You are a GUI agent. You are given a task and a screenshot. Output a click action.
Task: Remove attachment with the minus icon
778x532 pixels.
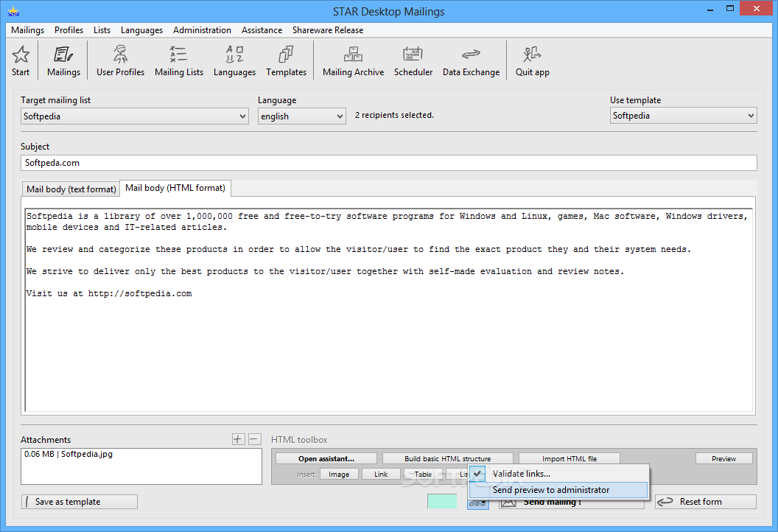pos(254,439)
